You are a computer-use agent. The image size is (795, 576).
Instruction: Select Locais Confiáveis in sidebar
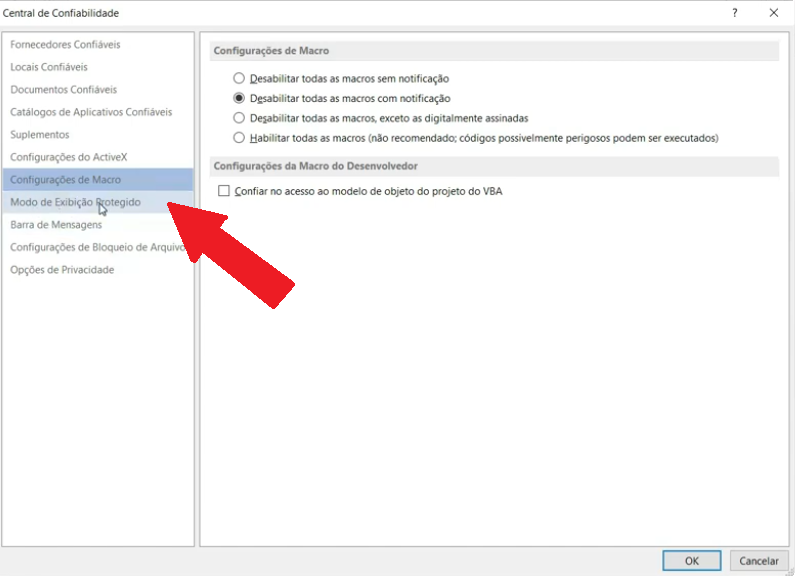[x=49, y=67]
